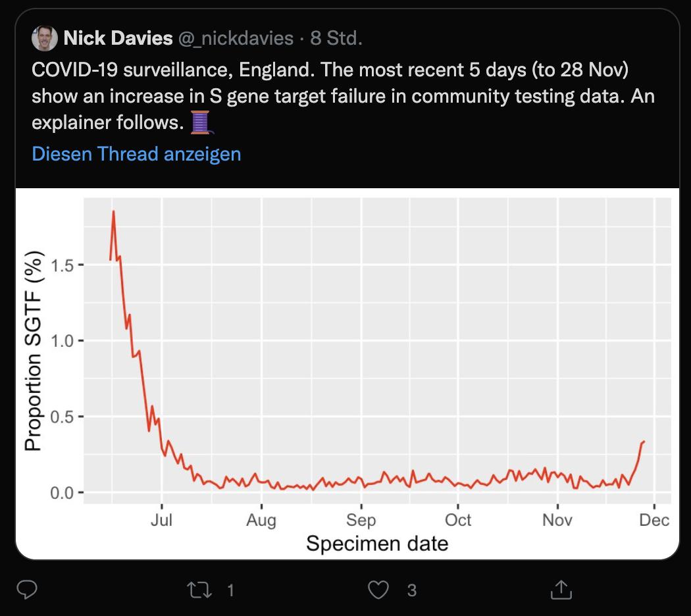Click the tweet text about S gene failure
Viewport: 691px width, 616px height.
[x=343, y=96]
